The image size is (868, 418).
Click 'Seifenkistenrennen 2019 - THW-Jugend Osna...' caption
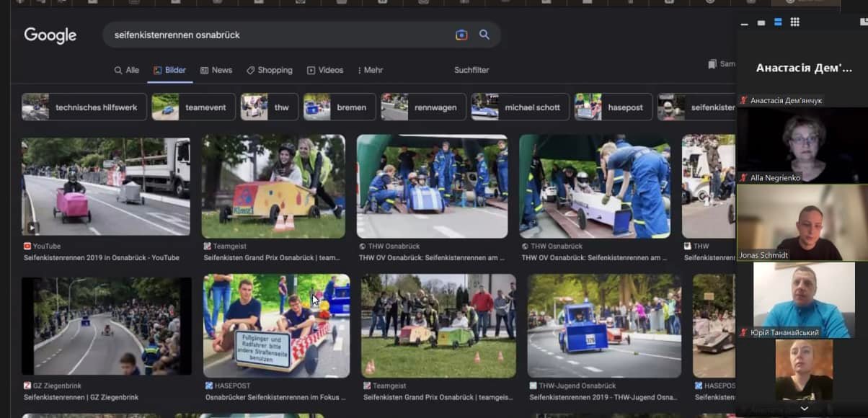pyautogui.click(x=603, y=397)
